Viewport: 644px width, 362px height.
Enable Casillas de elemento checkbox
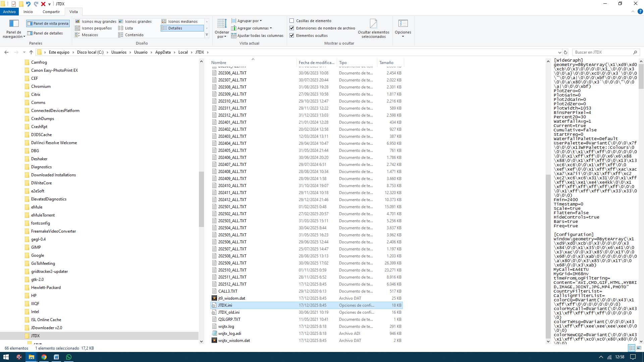[292, 21]
